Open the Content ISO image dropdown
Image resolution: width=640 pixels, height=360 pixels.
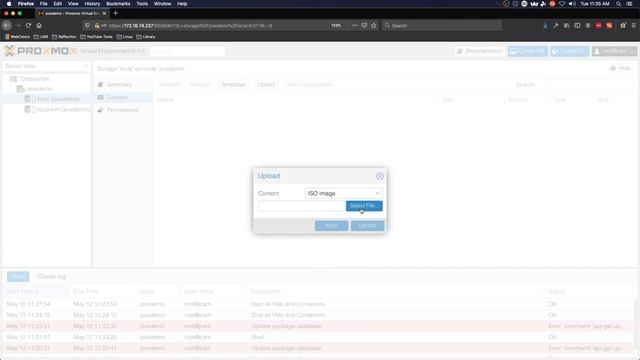click(x=343, y=193)
